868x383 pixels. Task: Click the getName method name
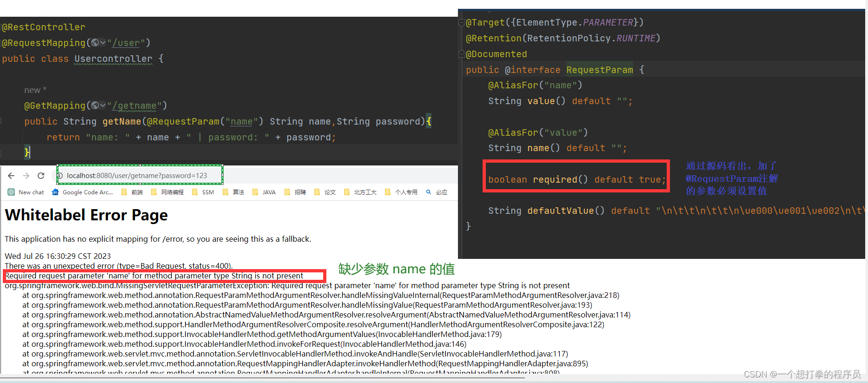click(122, 121)
